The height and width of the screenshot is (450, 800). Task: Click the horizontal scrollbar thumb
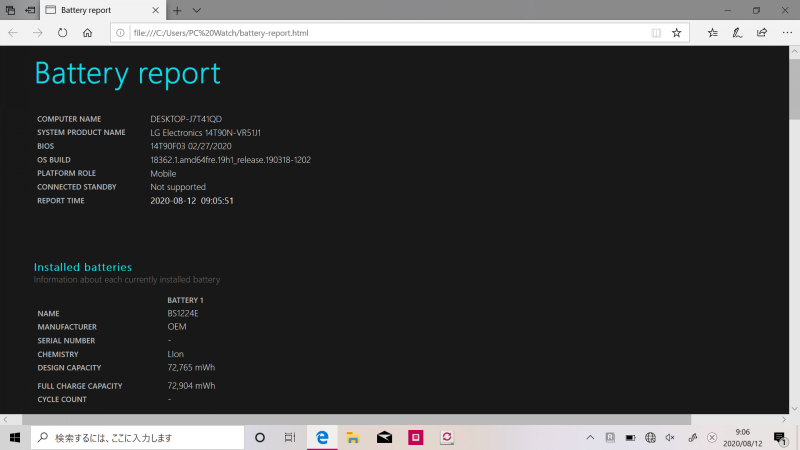click(x=357, y=419)
